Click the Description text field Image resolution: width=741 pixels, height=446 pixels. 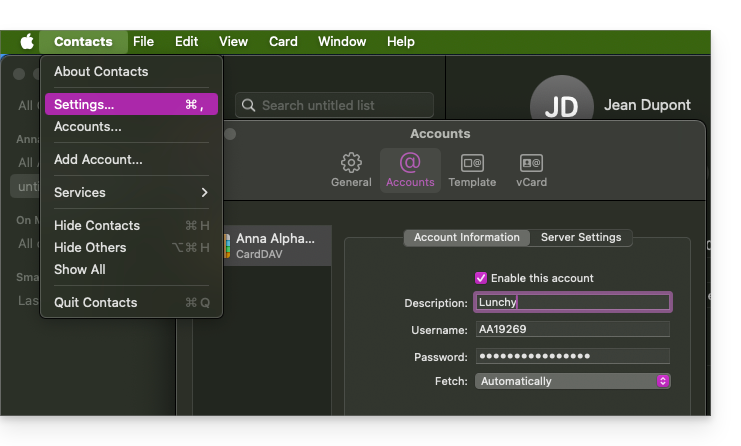point(572,302)
